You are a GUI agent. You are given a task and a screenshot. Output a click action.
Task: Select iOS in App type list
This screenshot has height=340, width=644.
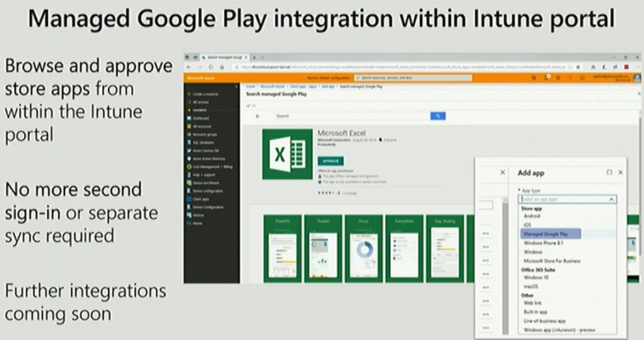pos(528,225)
